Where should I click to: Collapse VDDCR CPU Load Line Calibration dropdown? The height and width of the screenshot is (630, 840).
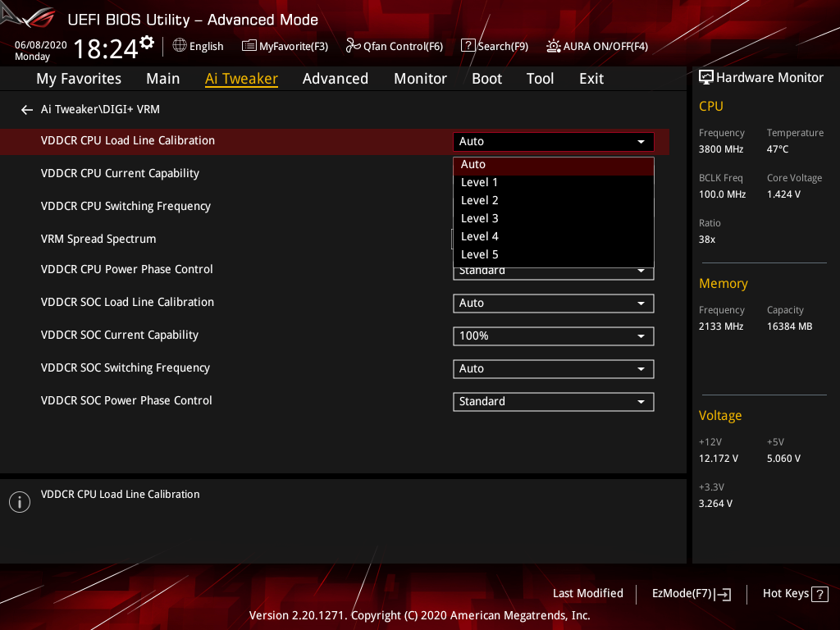coord(554,141)
